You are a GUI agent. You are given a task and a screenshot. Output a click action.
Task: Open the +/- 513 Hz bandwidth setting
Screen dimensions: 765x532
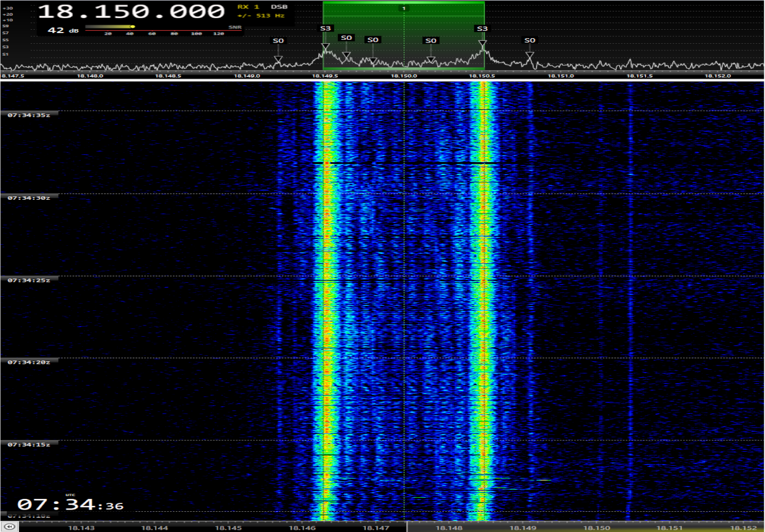[261, 16]
